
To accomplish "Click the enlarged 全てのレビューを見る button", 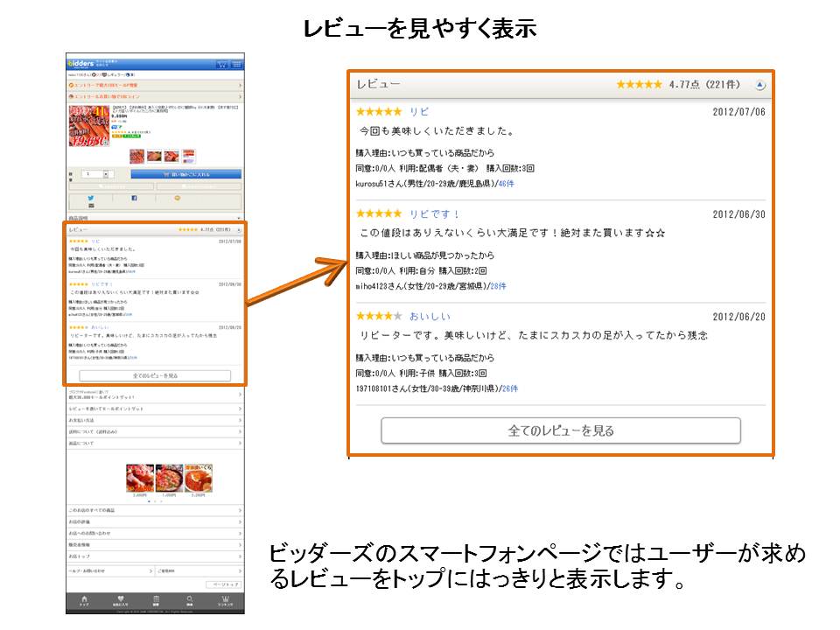I will tap(561, 430).
